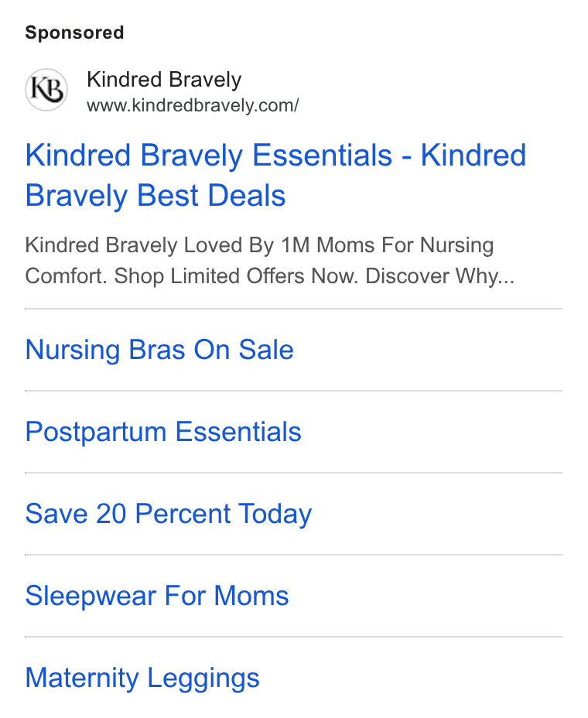588x718 pixels.
Task: Click the word 'Essentials' in the ad headline
Action: point(323,156)
